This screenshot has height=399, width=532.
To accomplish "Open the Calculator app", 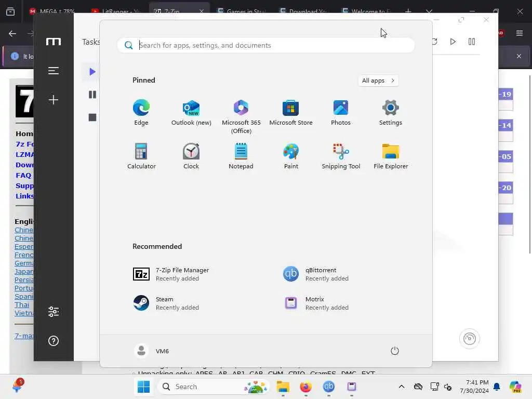I will pyautogui.click(x=141, y=156).
